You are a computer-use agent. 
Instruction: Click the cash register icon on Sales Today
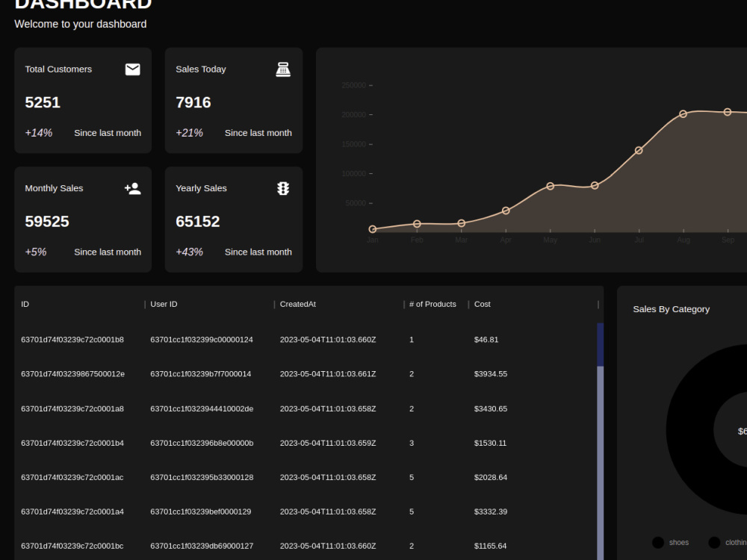pos(283,69)
